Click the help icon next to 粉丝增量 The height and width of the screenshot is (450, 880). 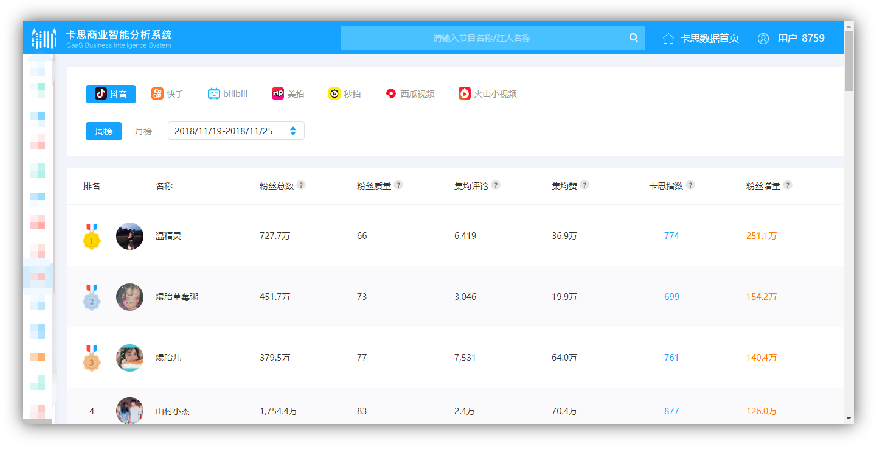click(787, 185)
